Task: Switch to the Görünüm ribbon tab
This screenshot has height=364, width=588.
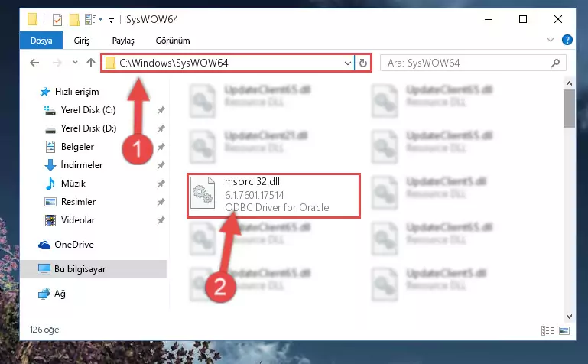Action: 173,41
